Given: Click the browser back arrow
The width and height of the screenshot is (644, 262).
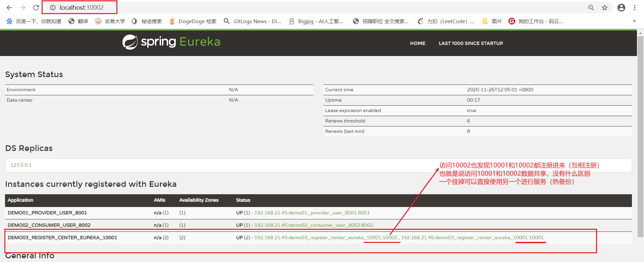Looking at the screenshot, I should coord(9,7).
